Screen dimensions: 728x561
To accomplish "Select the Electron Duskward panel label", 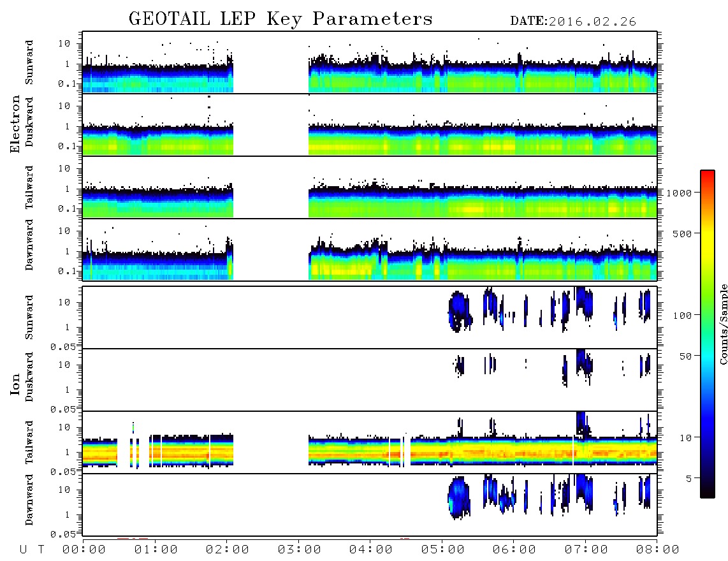I will pos(29,122).
